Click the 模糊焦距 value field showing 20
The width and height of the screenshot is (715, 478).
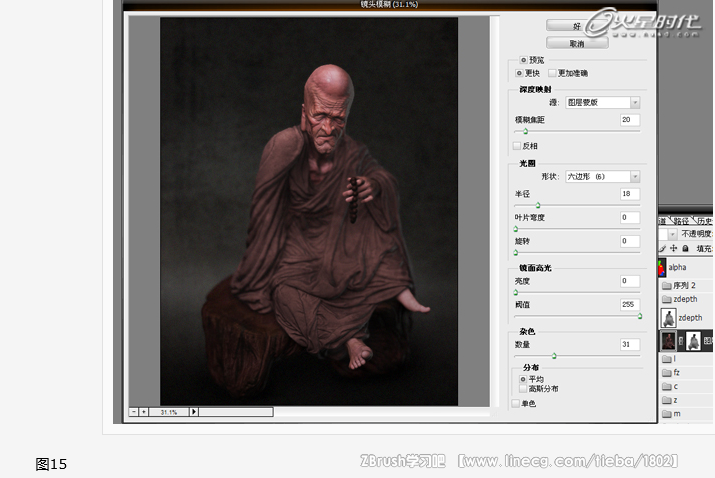point(630,120)
